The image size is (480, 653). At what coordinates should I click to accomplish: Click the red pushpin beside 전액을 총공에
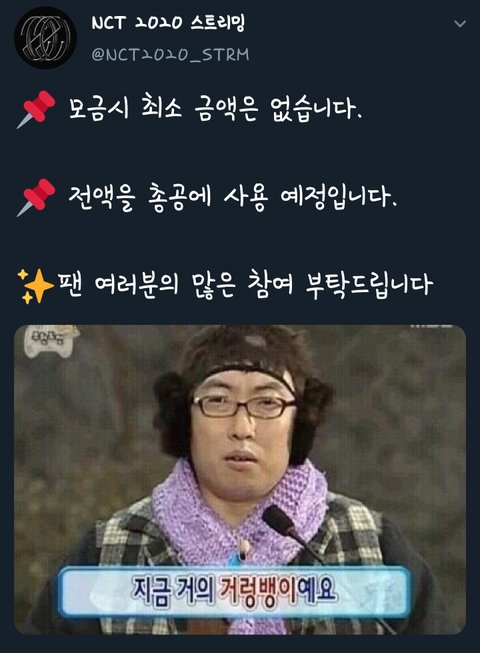(36, 197)
